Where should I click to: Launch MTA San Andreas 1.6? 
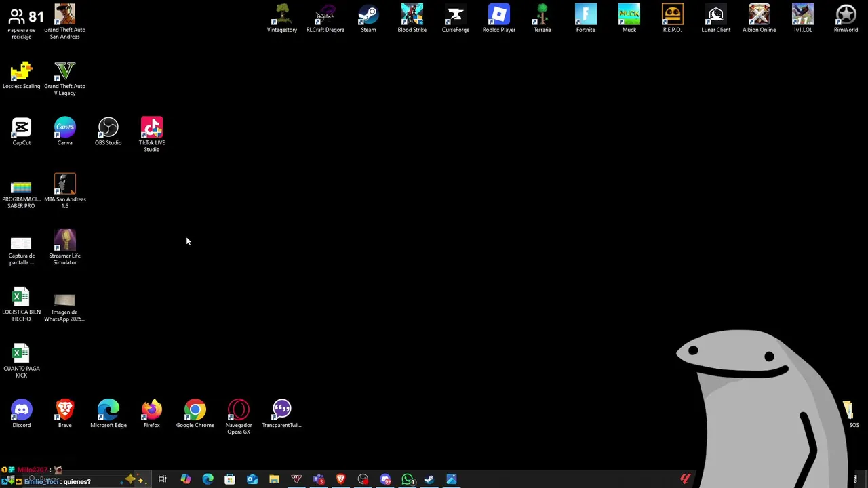click(64, 191)
